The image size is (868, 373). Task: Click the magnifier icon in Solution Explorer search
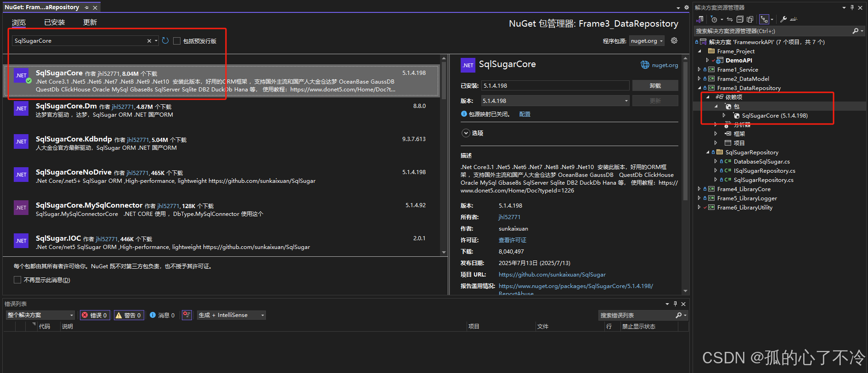click(855, 31)
